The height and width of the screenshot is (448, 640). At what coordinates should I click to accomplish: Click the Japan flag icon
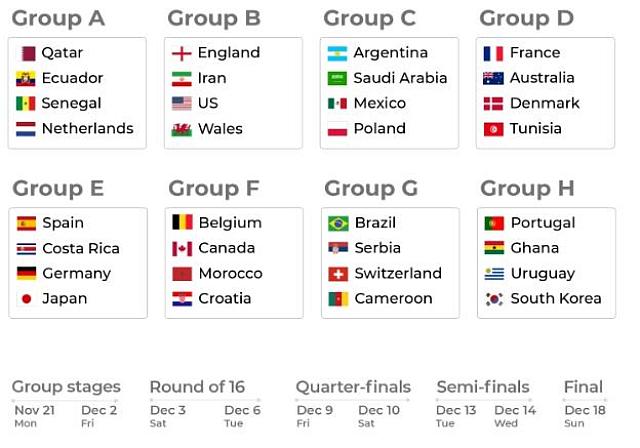coord(26,299)
